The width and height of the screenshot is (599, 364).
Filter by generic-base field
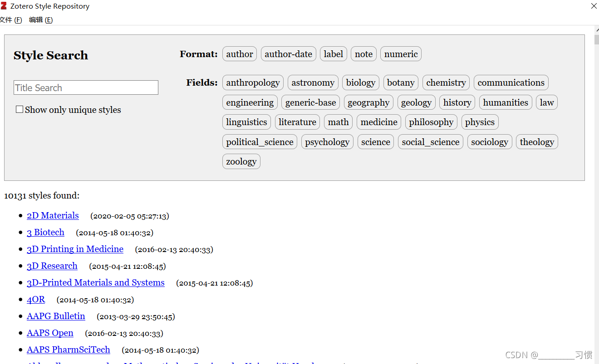310,102
